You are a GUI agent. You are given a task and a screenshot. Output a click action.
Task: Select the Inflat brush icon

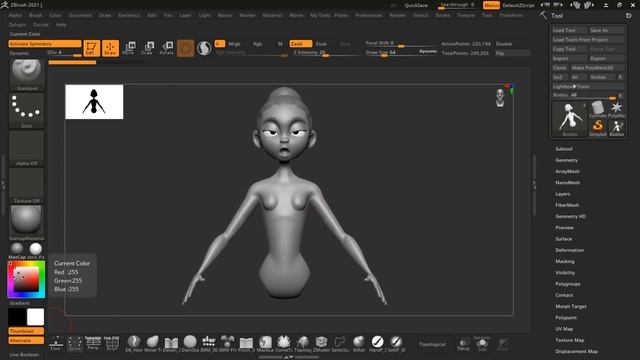[x=358, y=343]
